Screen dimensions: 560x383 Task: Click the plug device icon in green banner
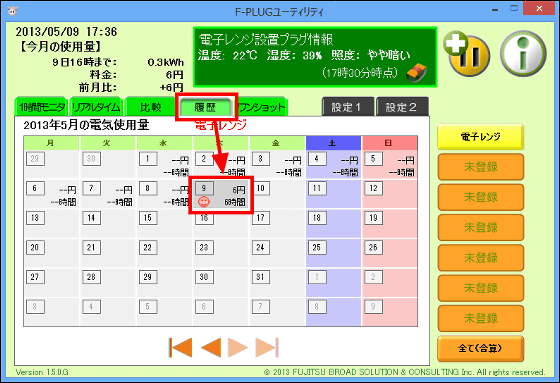pyautogui.click(x=416, y=73)
